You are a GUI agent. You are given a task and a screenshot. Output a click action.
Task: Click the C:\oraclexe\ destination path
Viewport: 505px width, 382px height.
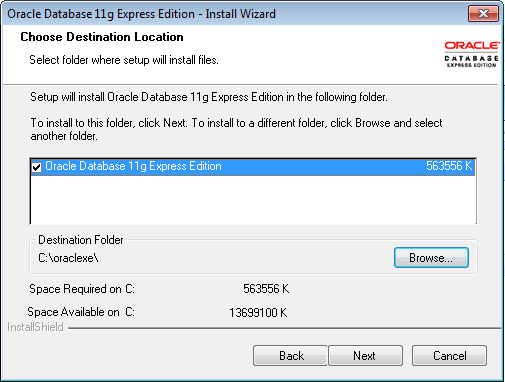tap(68, 258)
